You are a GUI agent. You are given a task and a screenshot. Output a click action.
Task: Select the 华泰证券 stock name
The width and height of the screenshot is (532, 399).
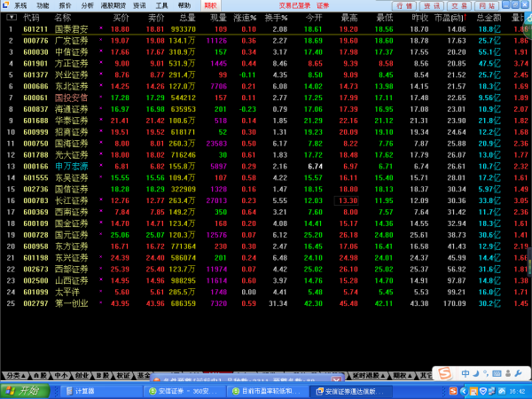coord(71,121)
